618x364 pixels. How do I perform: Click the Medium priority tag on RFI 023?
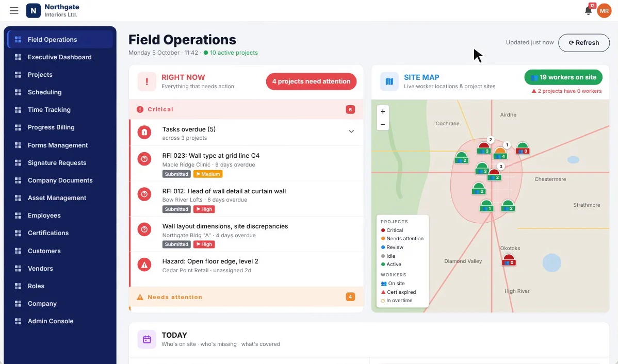[x=208, y=174]
